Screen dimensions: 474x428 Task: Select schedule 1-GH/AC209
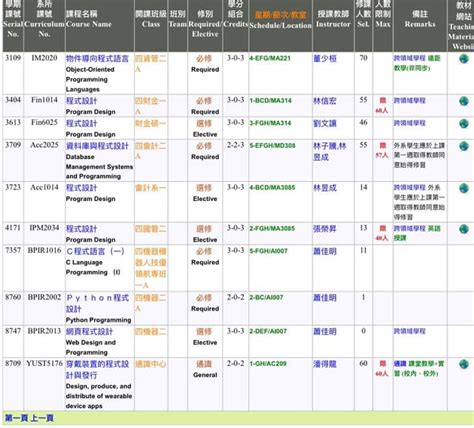pyautogui.click(x=268, y=364)
